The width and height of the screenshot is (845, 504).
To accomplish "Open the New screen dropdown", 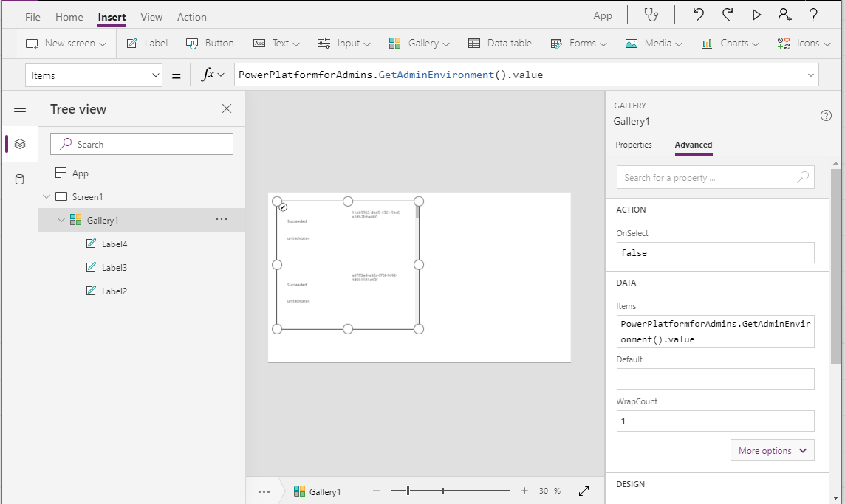I will tap(66, 43).
